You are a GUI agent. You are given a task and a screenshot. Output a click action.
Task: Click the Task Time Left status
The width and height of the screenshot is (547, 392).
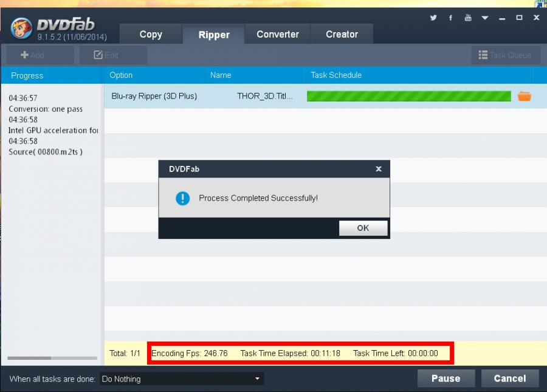click(x=396, y=353)
